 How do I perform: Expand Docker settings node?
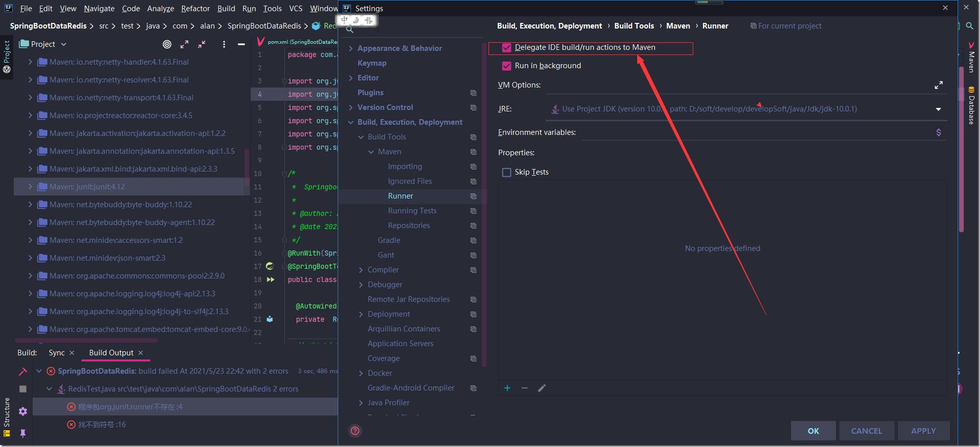coord(361,373)
